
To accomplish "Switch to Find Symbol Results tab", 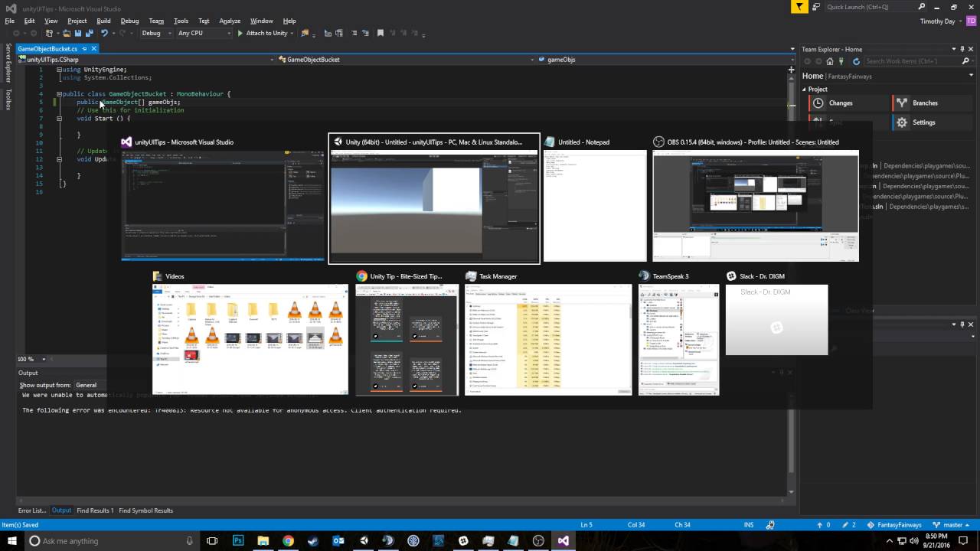I will [x=145, y=510].
